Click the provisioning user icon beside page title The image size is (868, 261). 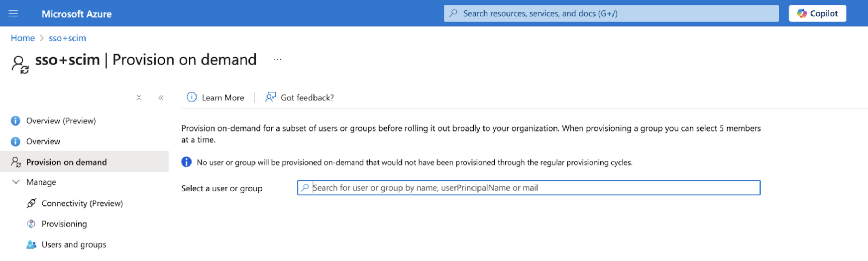(x=20, y=64)
